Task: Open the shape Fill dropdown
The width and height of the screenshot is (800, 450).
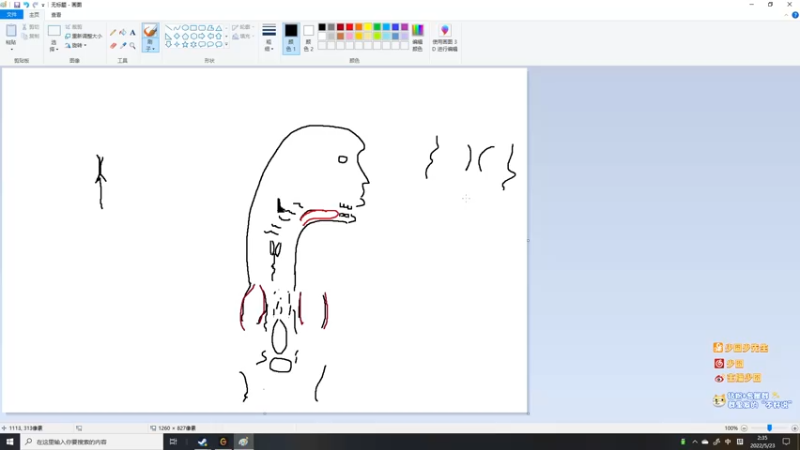Action: click(243, 36)
